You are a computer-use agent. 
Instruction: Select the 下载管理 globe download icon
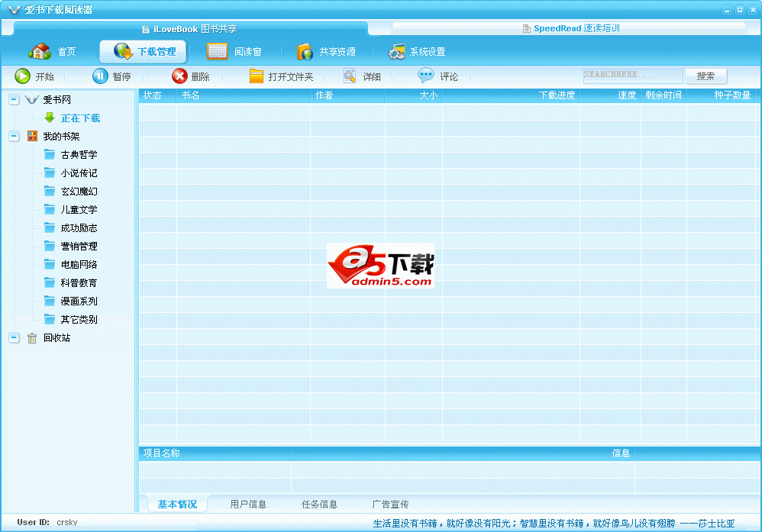[x=123, y=51]
